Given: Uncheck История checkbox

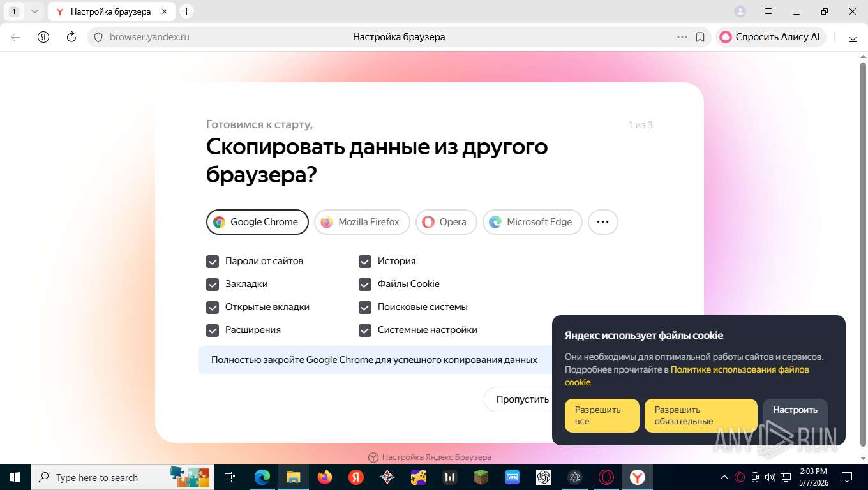Looking at the screenshot, I should (x=365, y=261).
